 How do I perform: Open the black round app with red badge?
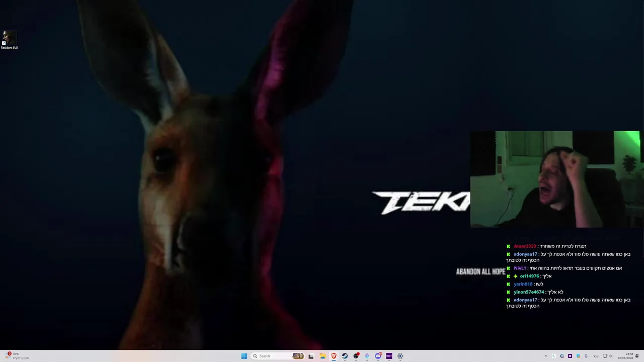(x=356, y=356)
